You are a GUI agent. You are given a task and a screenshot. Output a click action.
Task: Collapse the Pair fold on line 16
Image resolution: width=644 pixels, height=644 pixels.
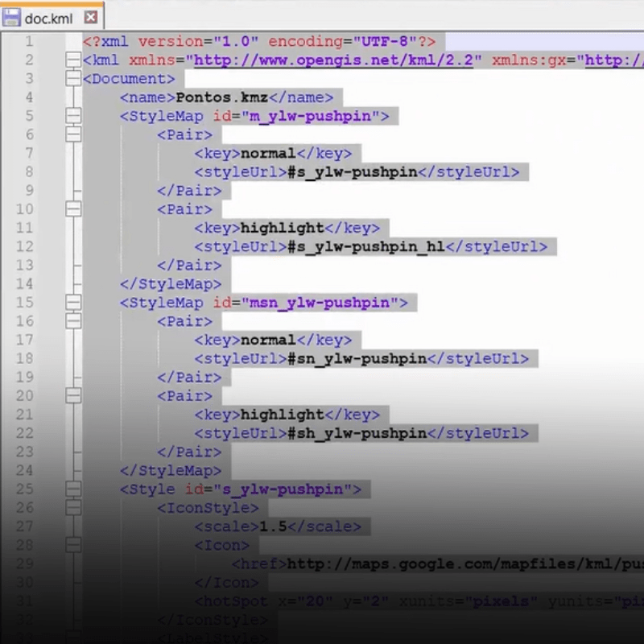pos(73,320)
